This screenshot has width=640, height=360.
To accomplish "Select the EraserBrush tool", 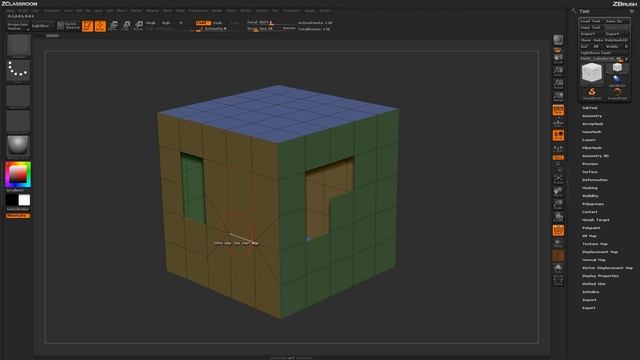I will 617,93.
